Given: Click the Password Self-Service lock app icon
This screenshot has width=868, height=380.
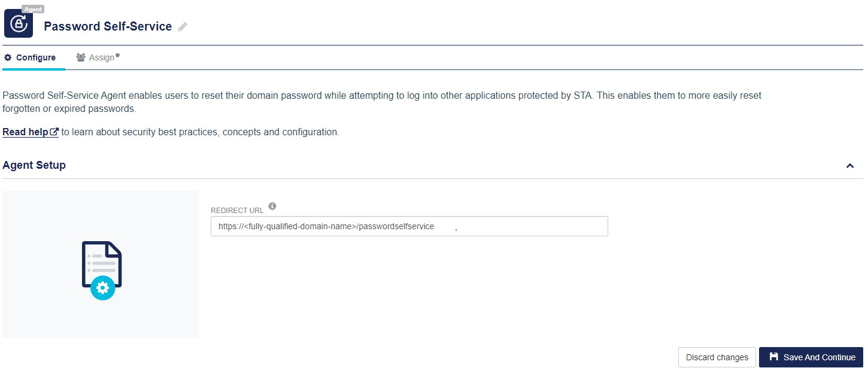Looking at the screenshot, I should (x=19, y=24).
